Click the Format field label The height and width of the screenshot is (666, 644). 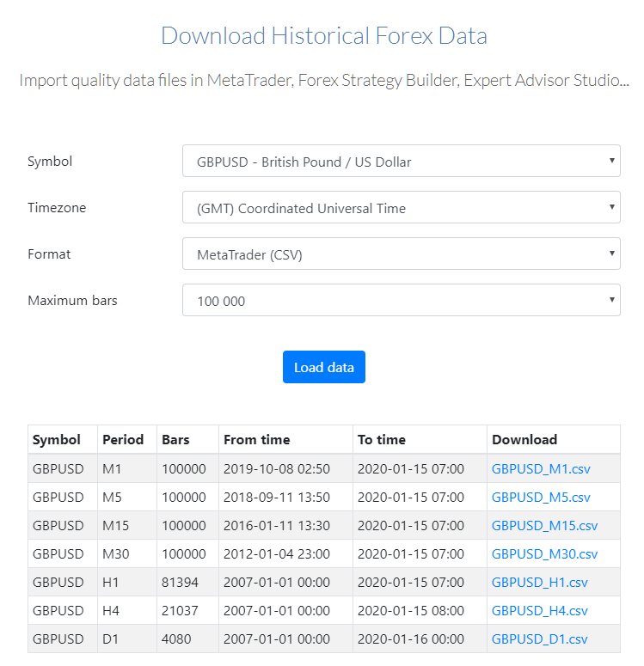49,254
